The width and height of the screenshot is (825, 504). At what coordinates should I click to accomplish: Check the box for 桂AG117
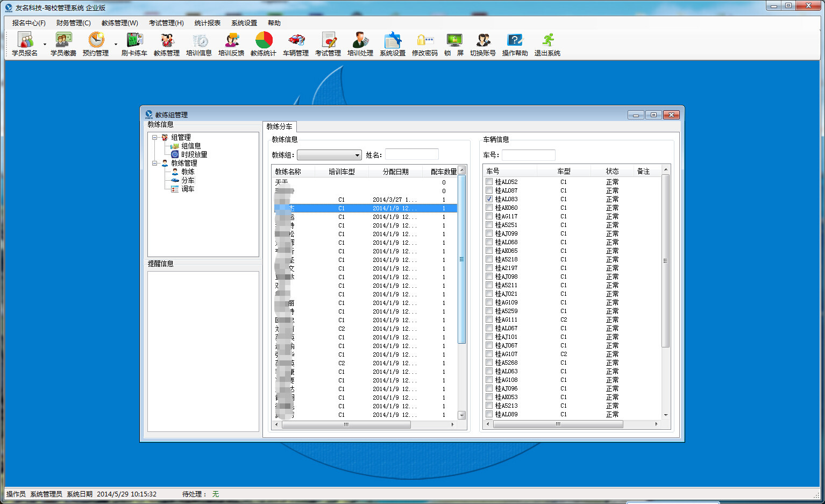(x=489, y=216)
